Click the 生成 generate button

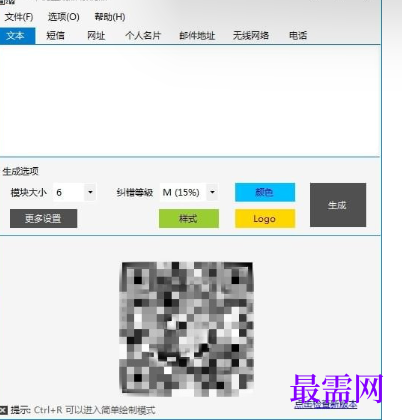tap(338, 205)
